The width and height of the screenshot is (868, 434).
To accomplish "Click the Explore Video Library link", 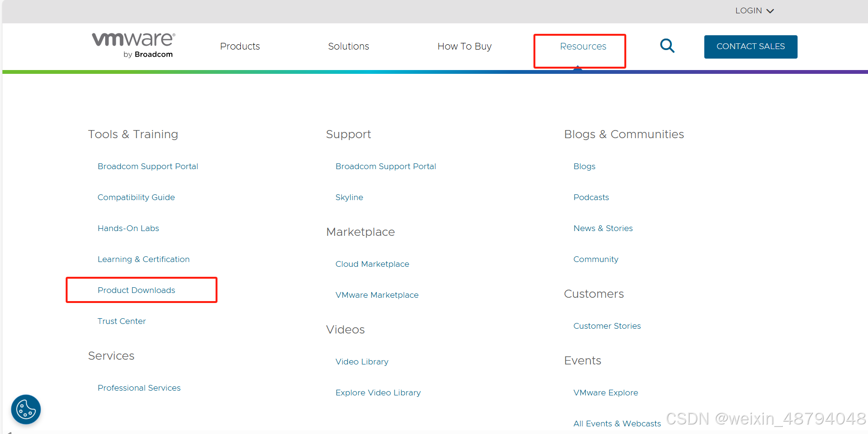I will [378, 393].
